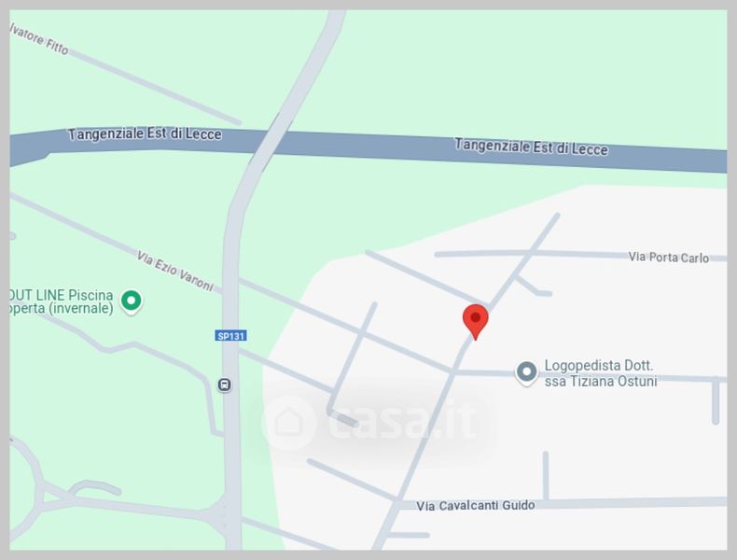This screenshot has height=560, width=737.
Task: Click the Salvatore Fitto street label
Action: (39, 38)
